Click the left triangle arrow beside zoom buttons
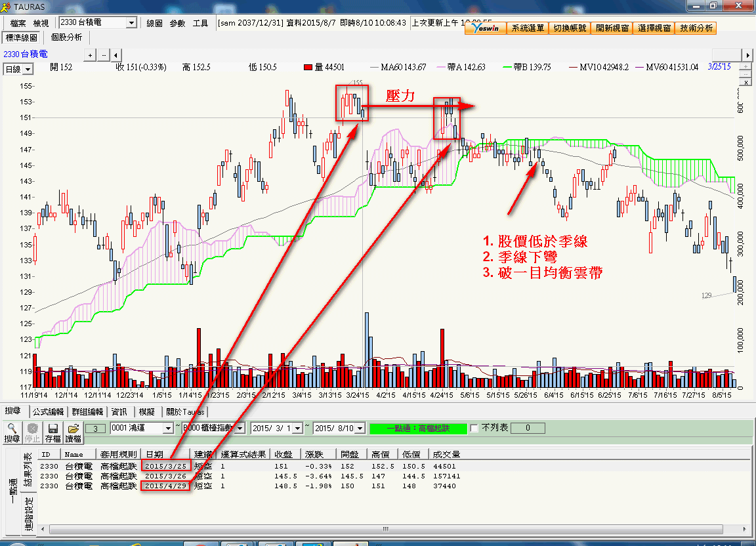 coord(116,56)
